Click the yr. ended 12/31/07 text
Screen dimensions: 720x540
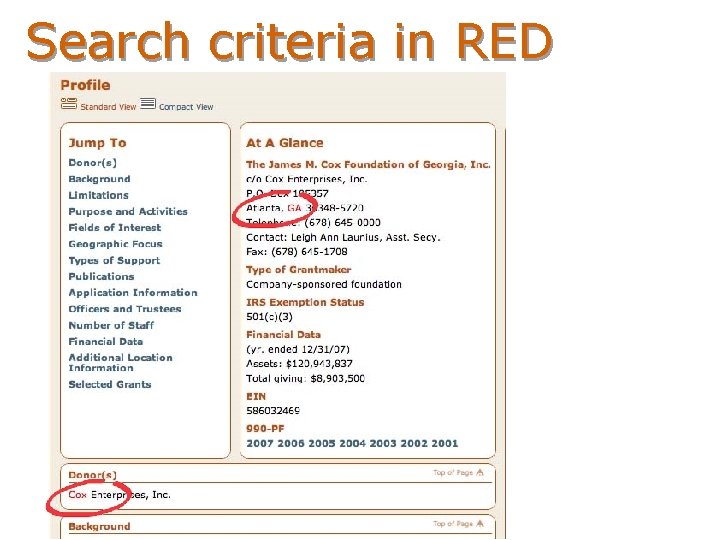[298, 349]
